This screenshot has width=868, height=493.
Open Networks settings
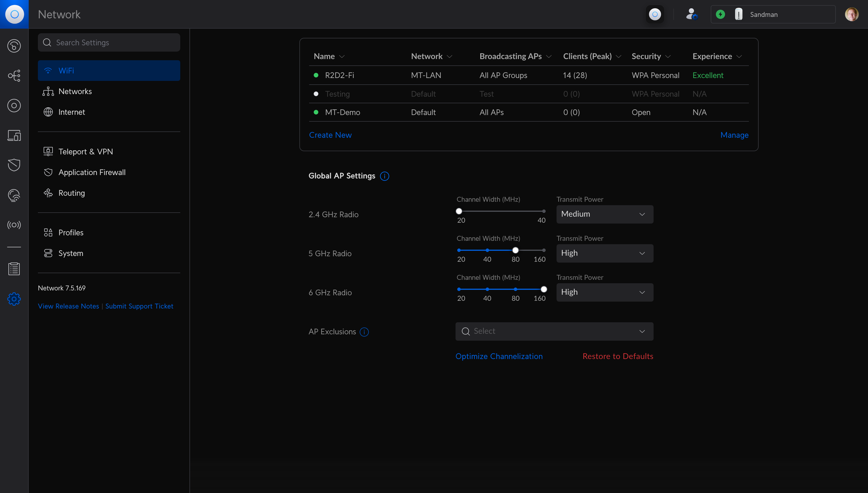109,91
